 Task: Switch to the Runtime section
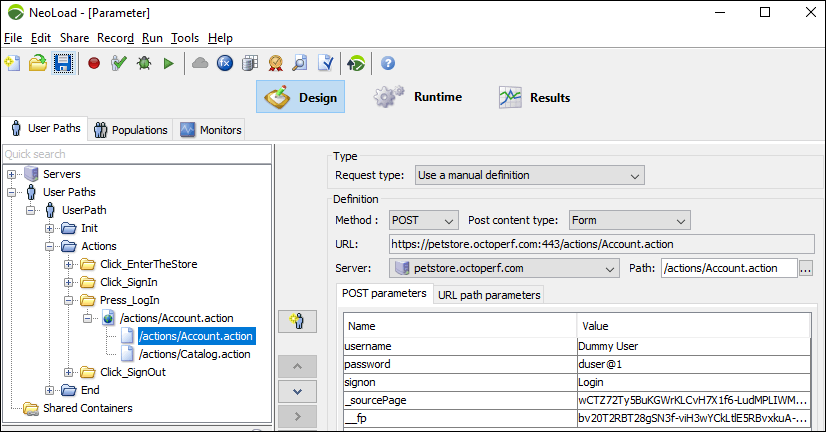point(418,97)
